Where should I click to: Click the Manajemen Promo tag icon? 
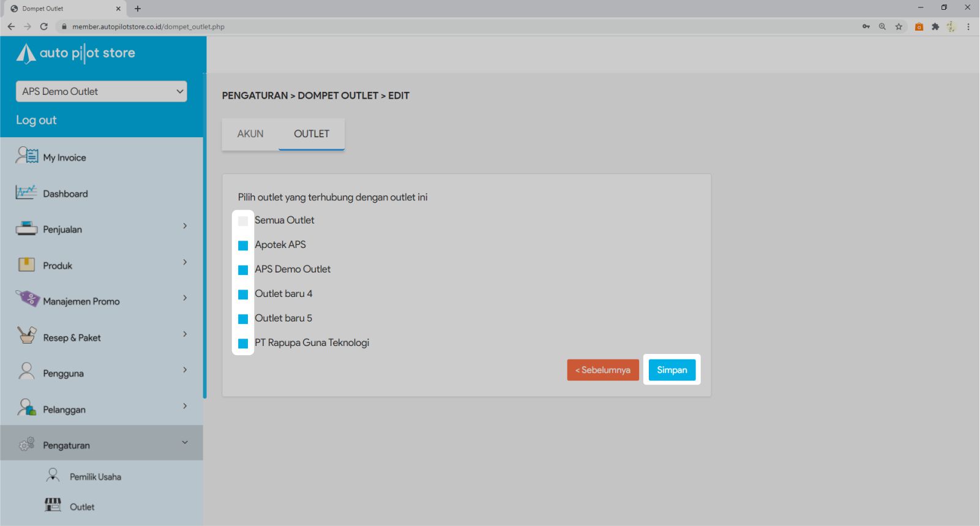point(28,299)
